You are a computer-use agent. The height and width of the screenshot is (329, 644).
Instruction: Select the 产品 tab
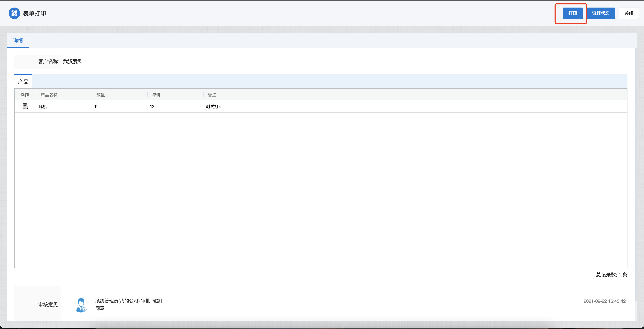tap(23, 82)
